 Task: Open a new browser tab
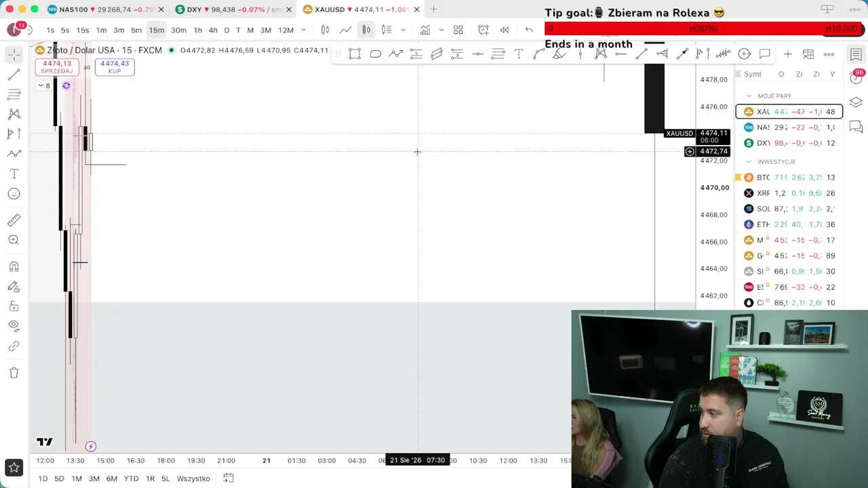433,9
